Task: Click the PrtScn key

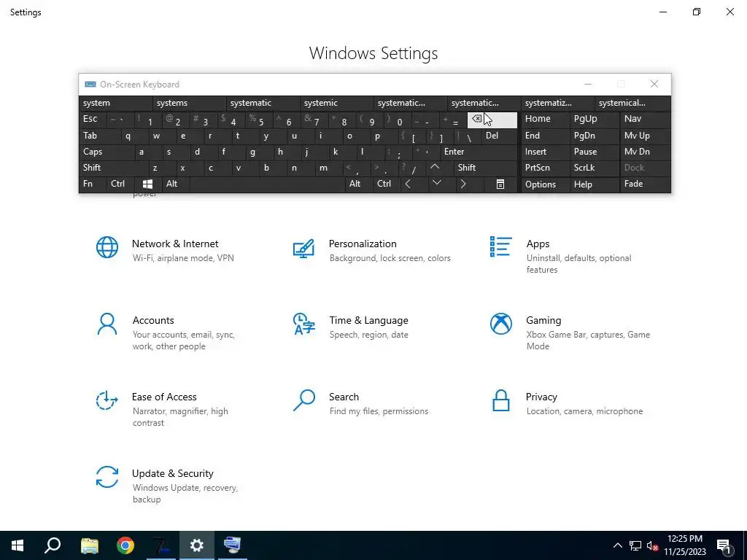Action: 545,168
